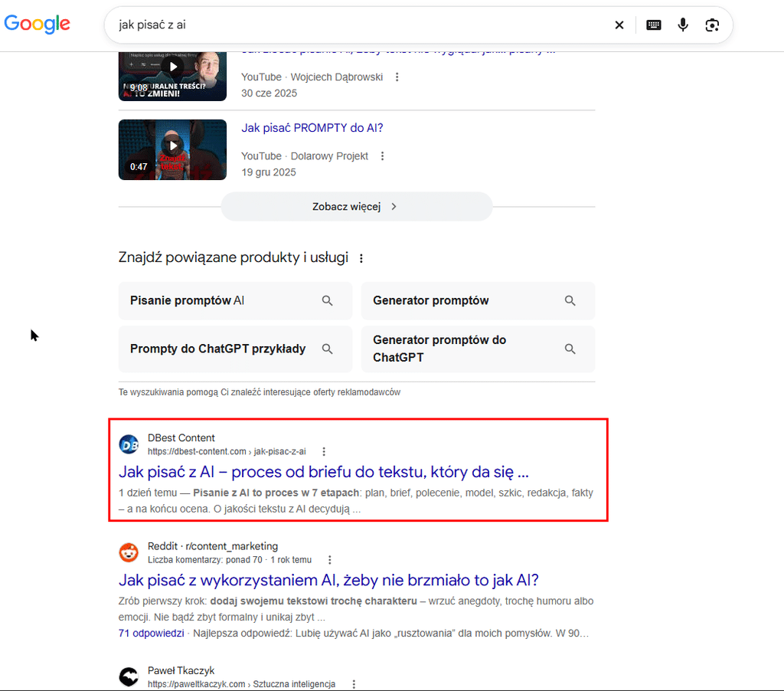784x691 pixels.
Task: Play the 0:47 Dolarowy Projekt video thumbnail
Action: pos(172,149)
